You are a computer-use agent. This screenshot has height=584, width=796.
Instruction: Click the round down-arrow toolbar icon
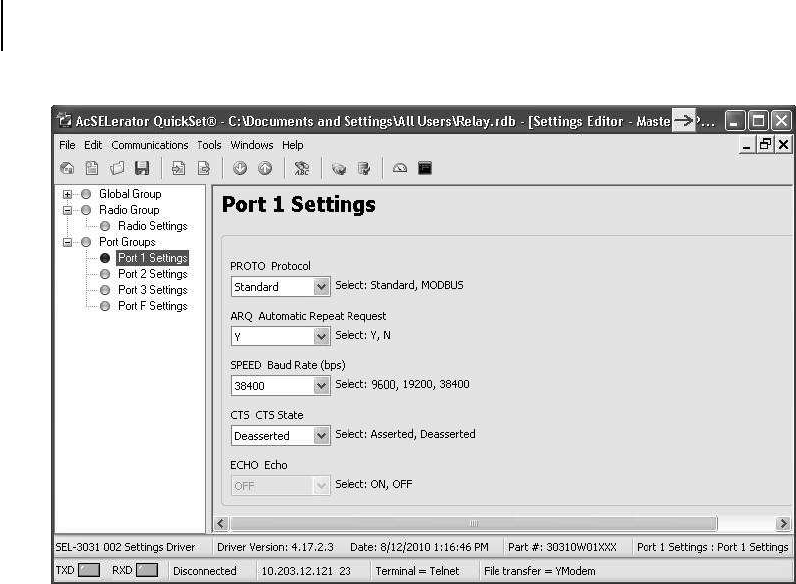pos(240,168)
